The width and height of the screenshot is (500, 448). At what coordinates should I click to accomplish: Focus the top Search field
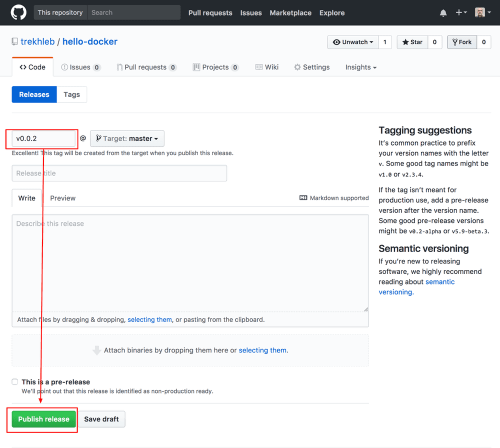pos(134,12)
